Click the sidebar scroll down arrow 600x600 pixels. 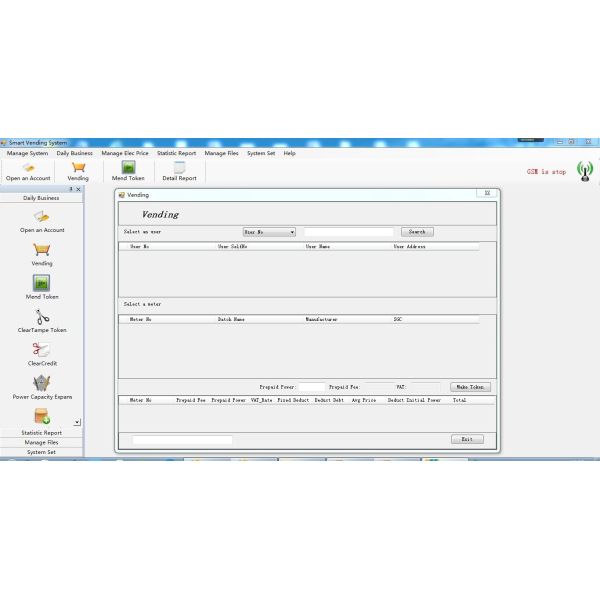tap(78, 423)
